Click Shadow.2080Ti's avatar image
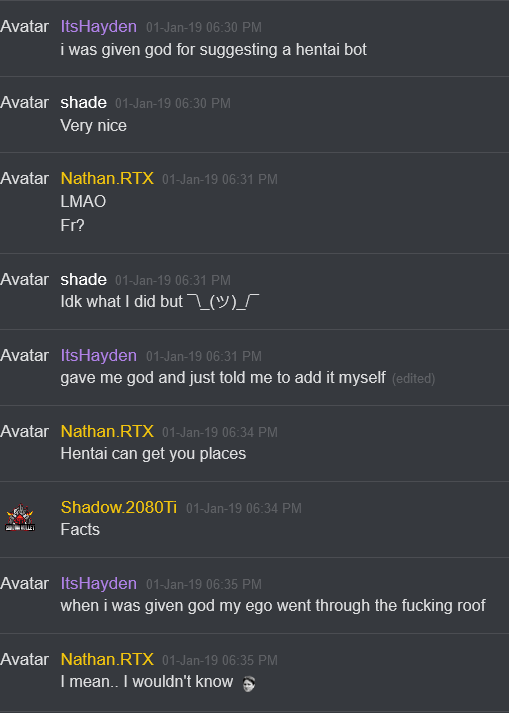Image resolution: width=509 pixels, height=713 pixels. pyautogui.click(x=20, y=517)
